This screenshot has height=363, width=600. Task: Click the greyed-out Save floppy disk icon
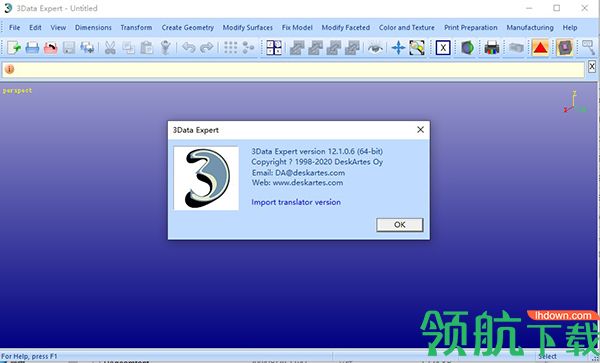[x=69, y=48]
